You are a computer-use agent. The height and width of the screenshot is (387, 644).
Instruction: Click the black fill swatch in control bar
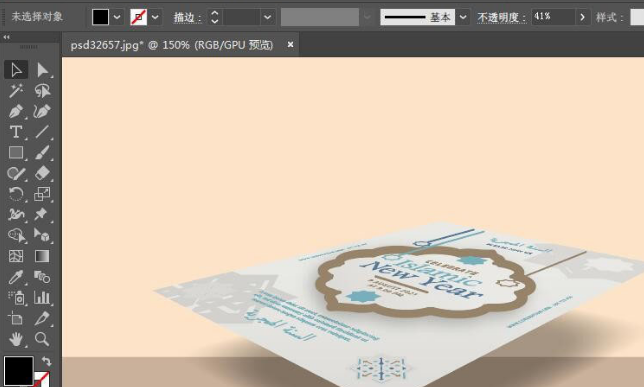point(100,17)
